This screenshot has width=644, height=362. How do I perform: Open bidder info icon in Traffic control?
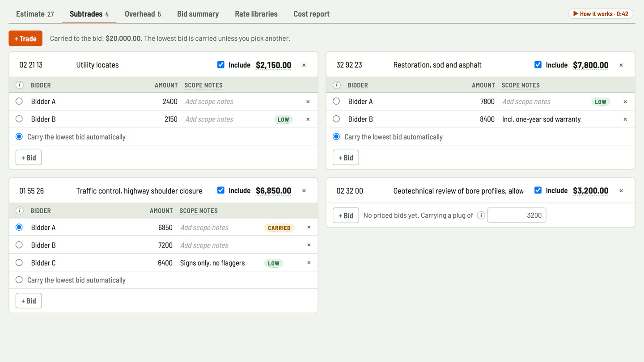[19, 210]
